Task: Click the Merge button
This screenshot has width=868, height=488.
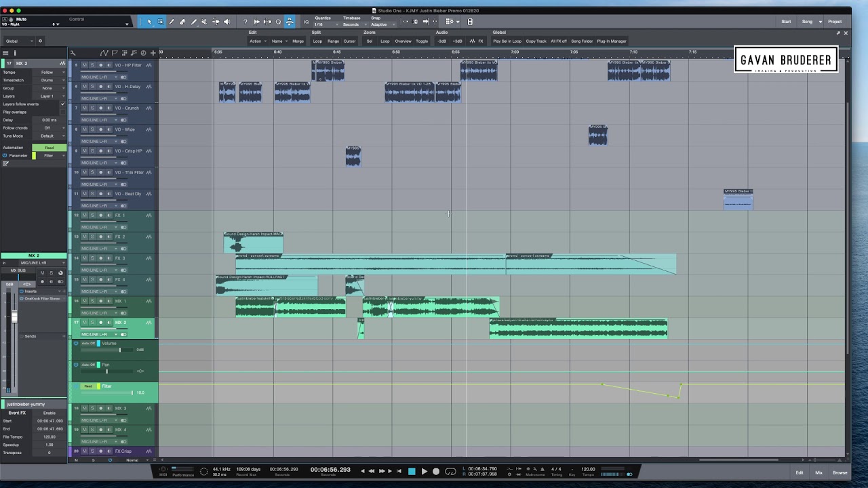Action: (x=298, y=41)
